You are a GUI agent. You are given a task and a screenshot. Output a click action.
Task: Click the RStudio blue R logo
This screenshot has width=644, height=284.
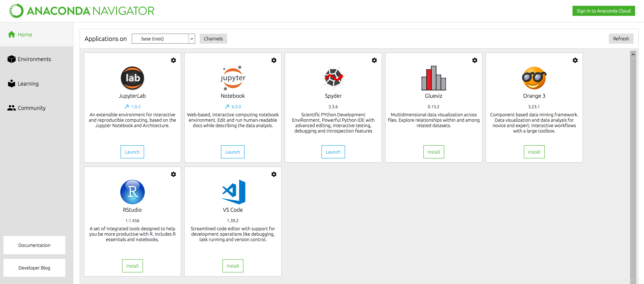coord(132,192)
